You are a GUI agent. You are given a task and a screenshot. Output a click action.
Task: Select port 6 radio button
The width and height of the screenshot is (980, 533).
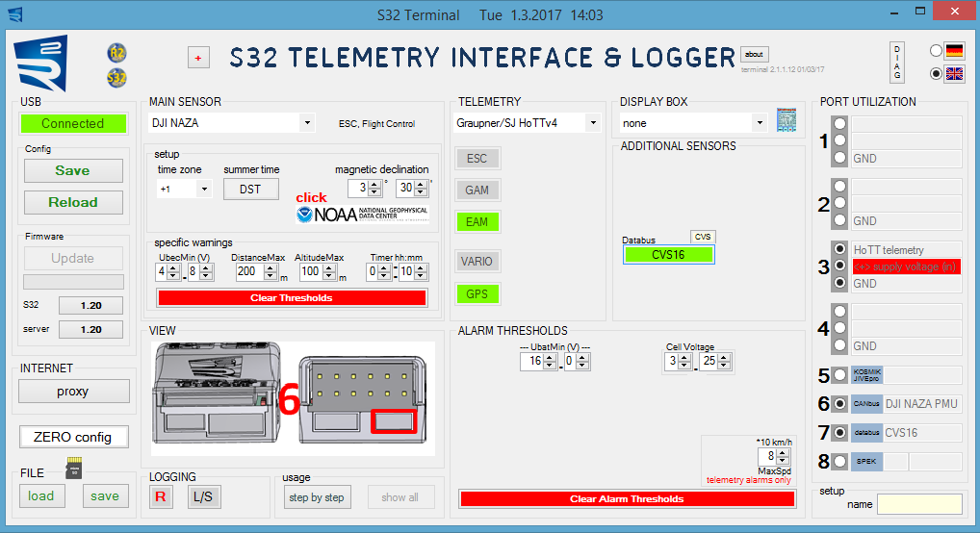pos(840,404)
